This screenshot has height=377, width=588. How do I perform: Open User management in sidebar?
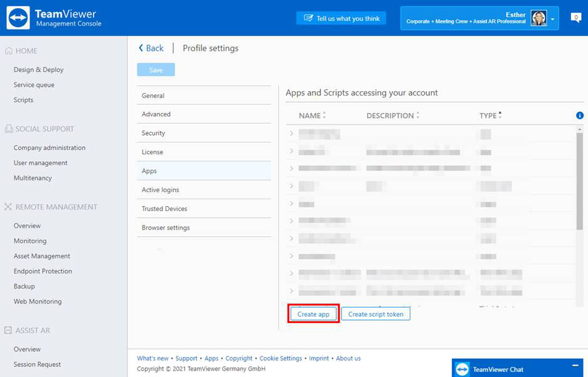(x=41, y=163)
